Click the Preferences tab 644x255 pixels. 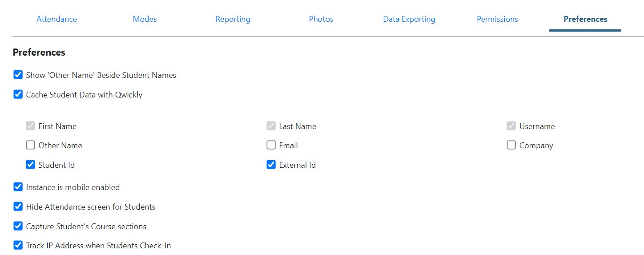pyautogui.click(x=585, y=19)
